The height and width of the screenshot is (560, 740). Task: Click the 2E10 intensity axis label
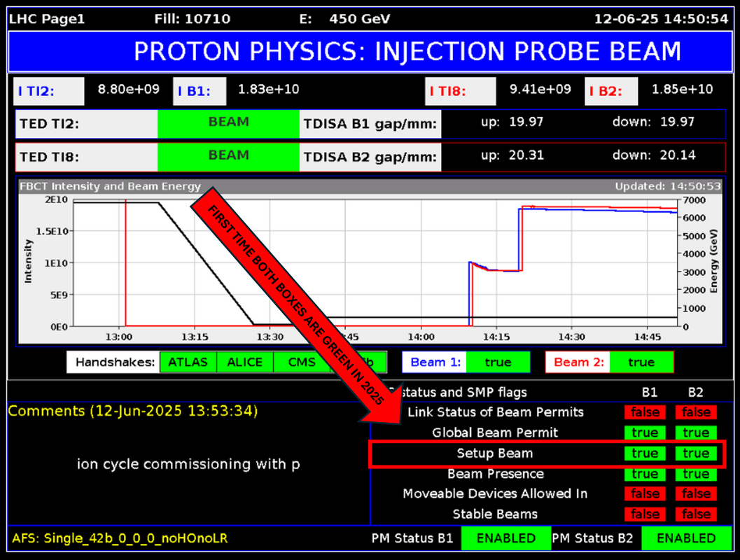56,199
